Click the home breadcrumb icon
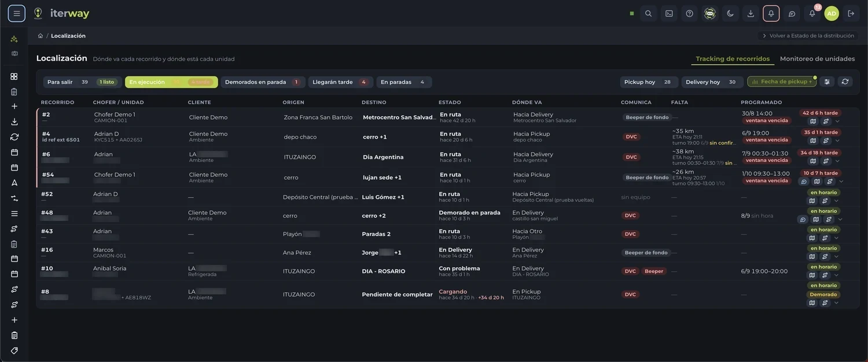This screenshot has height=362, width=868. point(41,36)
